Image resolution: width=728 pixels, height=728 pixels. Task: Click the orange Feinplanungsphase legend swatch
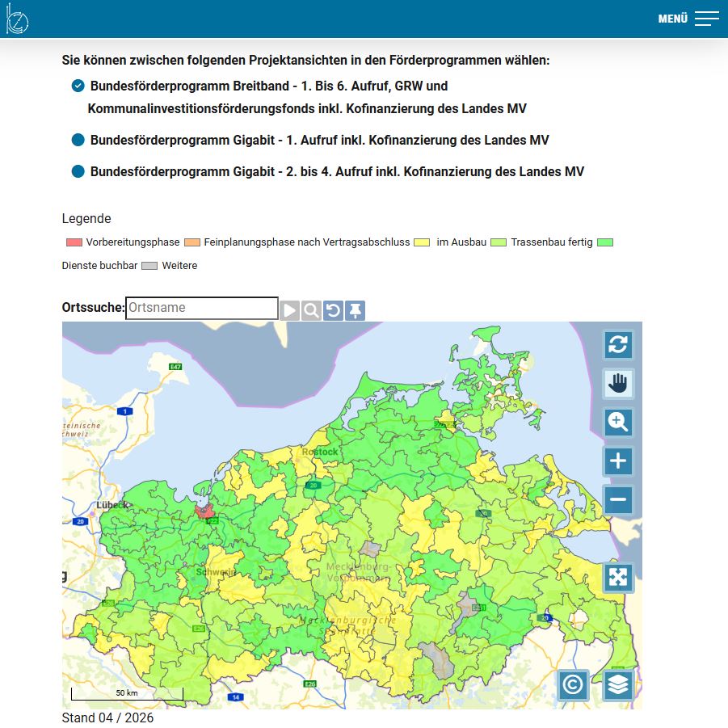pos(192,242)
